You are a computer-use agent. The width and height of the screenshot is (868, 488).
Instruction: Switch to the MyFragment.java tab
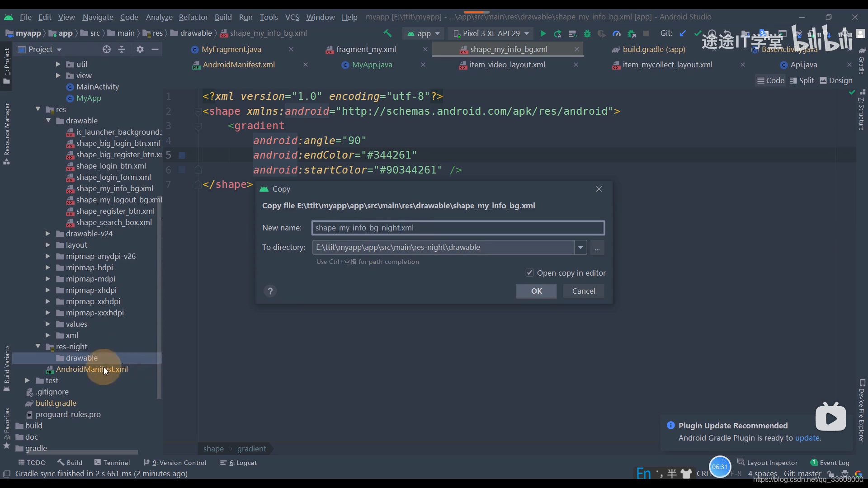point(231,49)
